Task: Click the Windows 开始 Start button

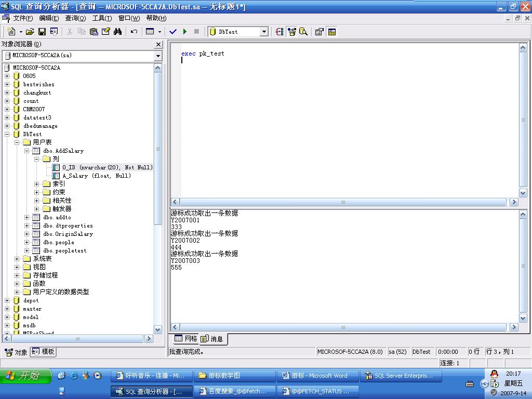Action: click(26, 376)
